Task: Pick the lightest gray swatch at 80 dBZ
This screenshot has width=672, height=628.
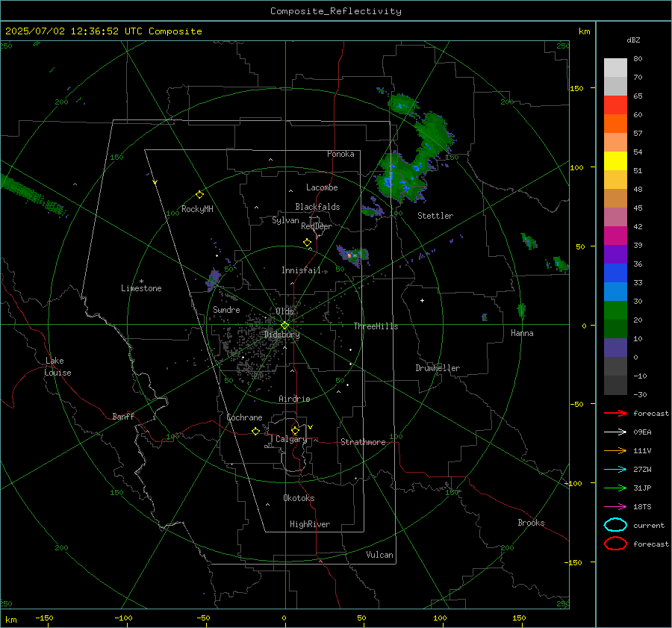Action: [615, 67]
